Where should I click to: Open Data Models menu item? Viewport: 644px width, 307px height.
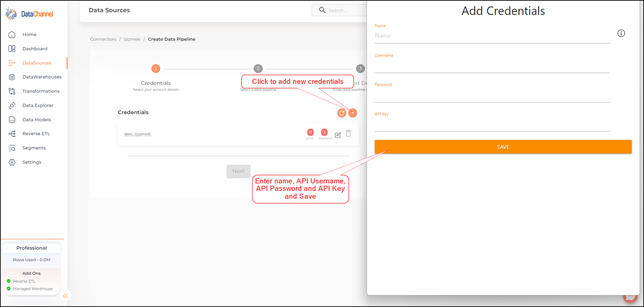(x=37, y=120)
